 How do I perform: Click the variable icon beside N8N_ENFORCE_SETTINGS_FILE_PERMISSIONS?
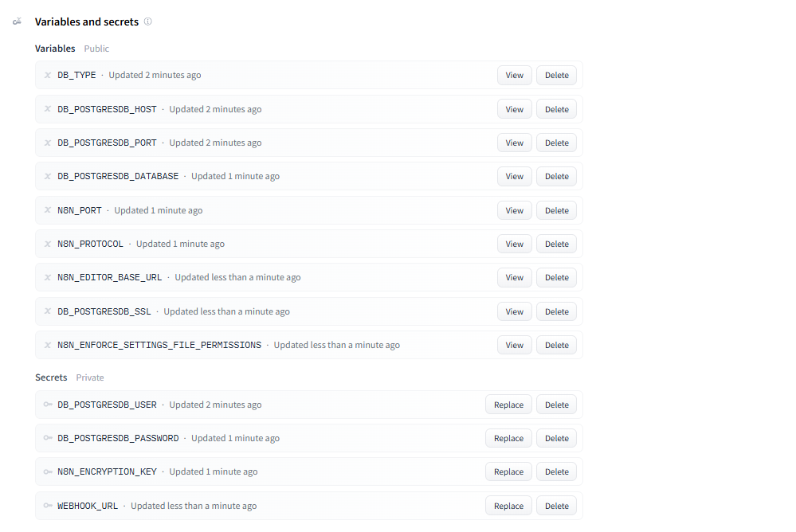pos(47,345)
